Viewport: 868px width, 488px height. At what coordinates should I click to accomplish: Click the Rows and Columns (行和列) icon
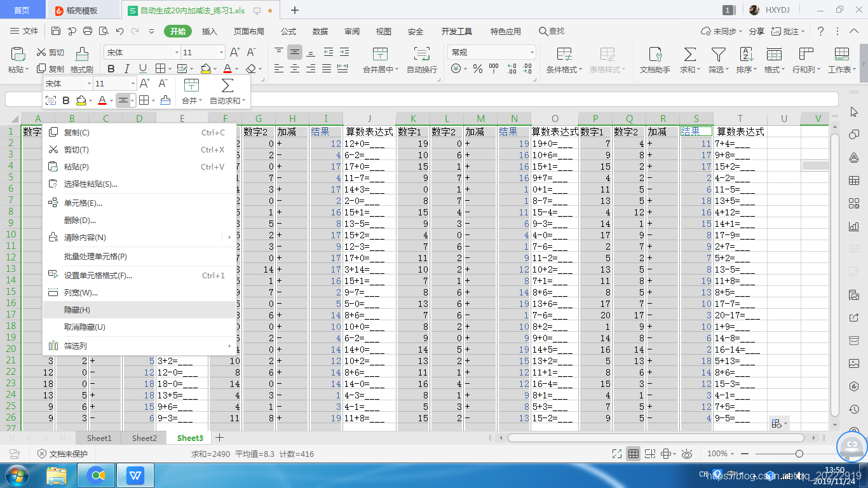806,54
